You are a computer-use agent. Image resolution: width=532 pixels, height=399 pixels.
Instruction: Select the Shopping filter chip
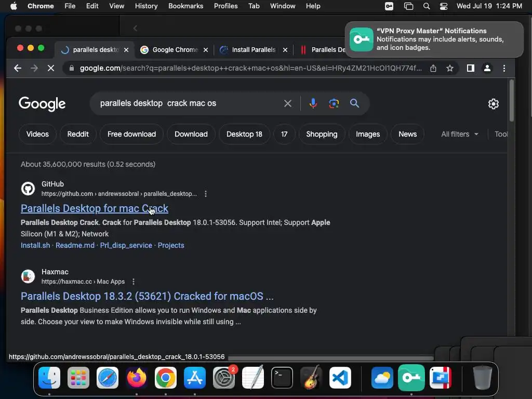[x=322, y=134]
